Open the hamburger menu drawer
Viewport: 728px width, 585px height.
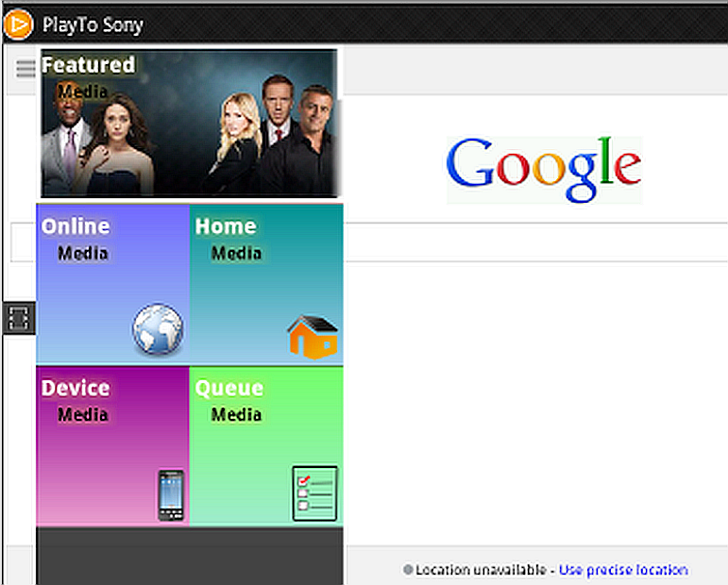pos(25,69)
